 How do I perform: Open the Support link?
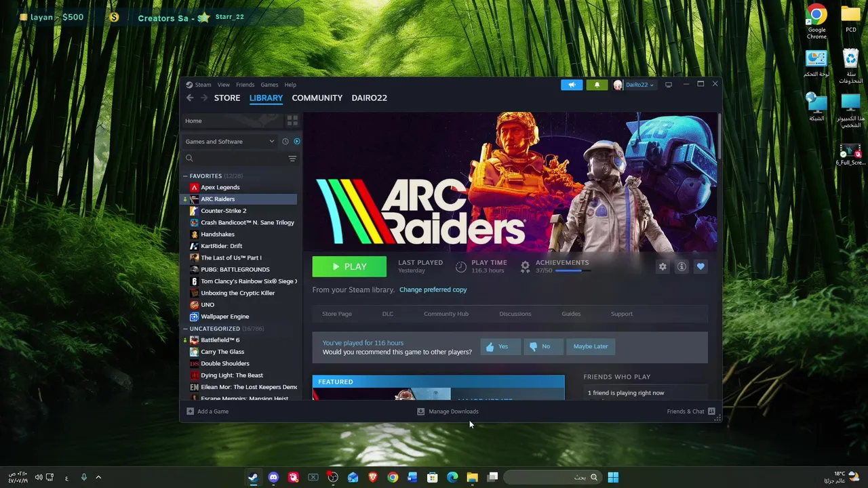click(622, 314)
